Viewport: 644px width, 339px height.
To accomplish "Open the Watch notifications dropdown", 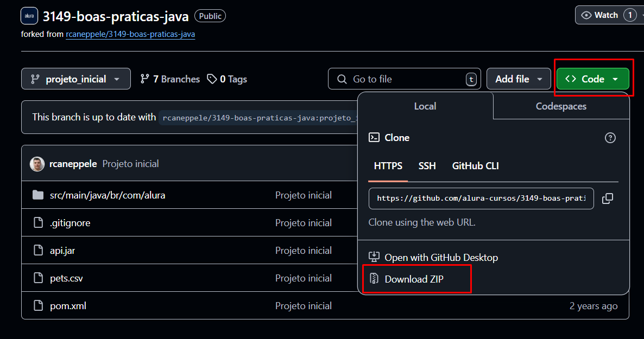I will pyautogui.click(x=609, y=15).
